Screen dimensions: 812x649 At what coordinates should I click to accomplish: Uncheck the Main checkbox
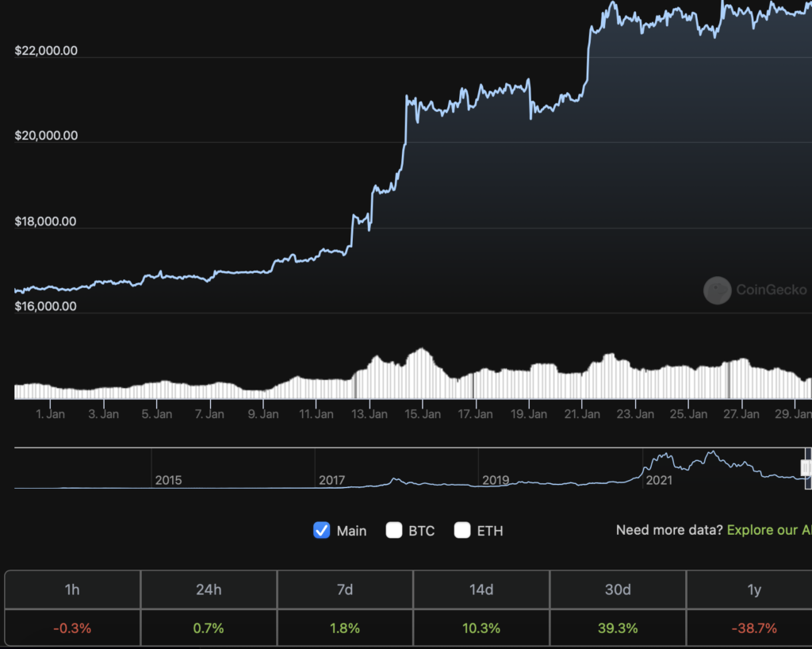(x=322, y=531)
